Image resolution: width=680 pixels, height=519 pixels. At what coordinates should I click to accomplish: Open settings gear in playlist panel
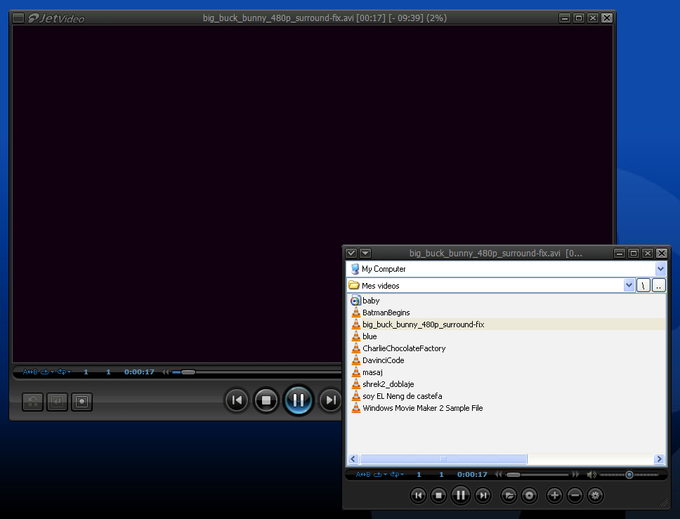596,495
